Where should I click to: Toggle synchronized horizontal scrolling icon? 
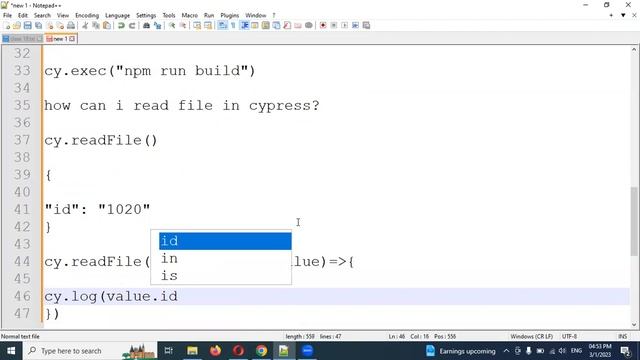coord(208,25)
